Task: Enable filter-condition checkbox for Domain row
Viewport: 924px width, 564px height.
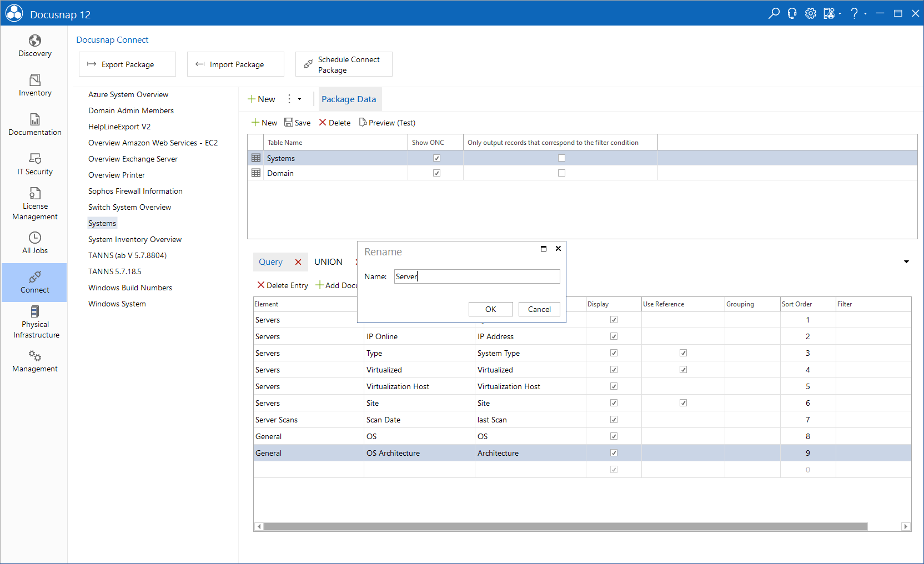Action: pos(561,173)
